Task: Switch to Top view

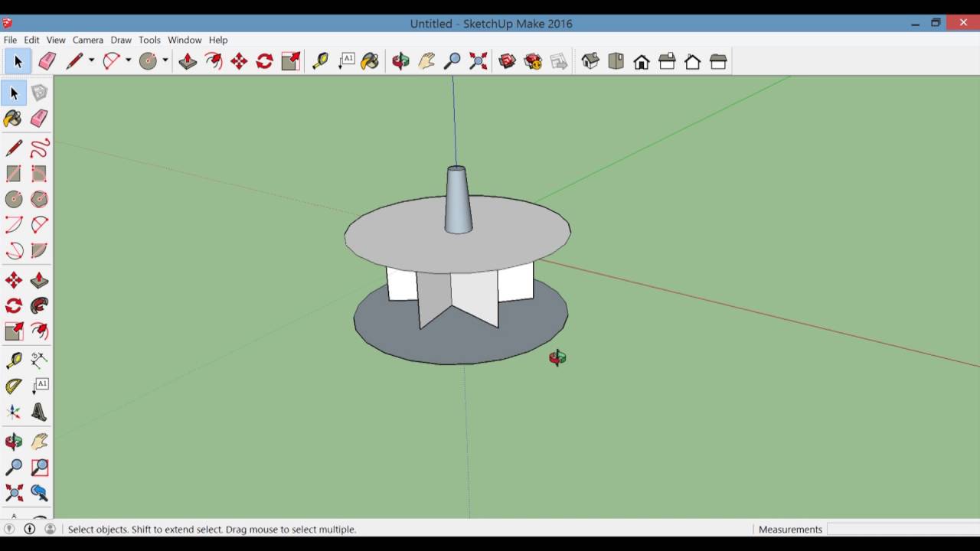Action: (616, 61)
